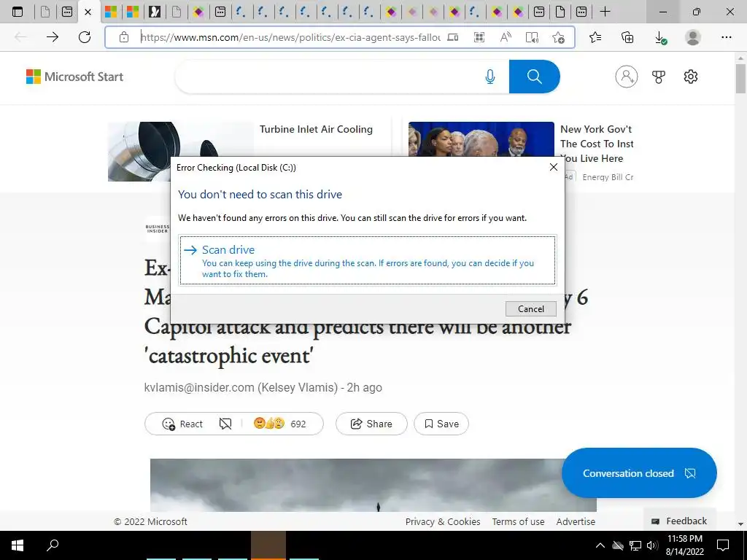Image resolution: width=747 pixels, height=560 pixels.
Task: Open Privacy & Cookies link
Action: [443, 521]
